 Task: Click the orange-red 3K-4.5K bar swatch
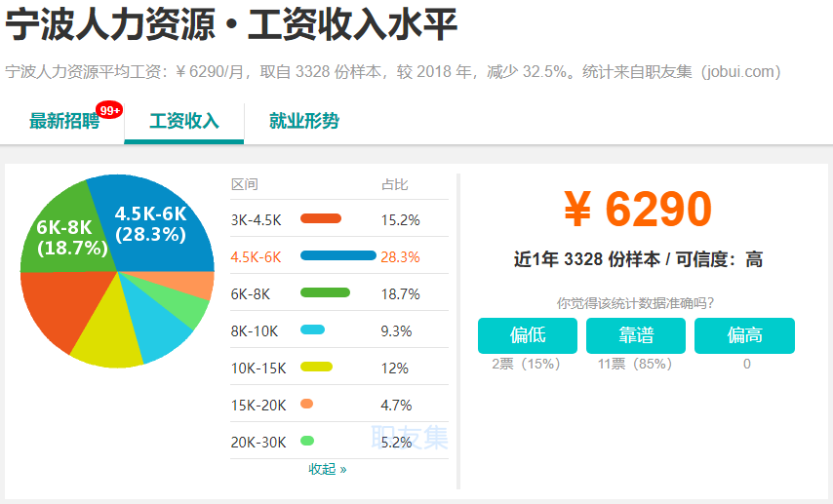click(x=321, y=218)
